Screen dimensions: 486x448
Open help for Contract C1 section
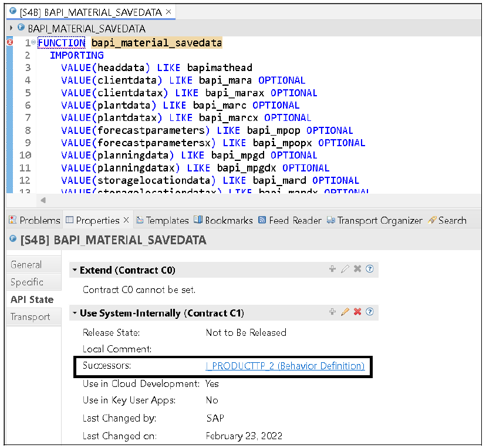370,312
